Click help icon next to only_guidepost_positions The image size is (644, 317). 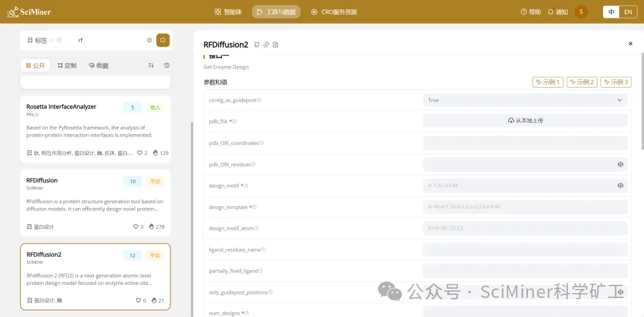coord(270,293)
